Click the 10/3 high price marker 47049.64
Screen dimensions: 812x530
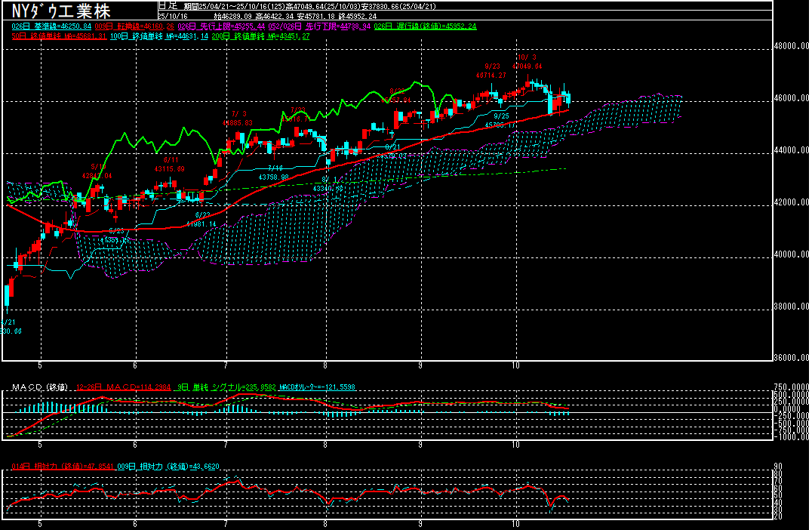[x=527, y=66]
